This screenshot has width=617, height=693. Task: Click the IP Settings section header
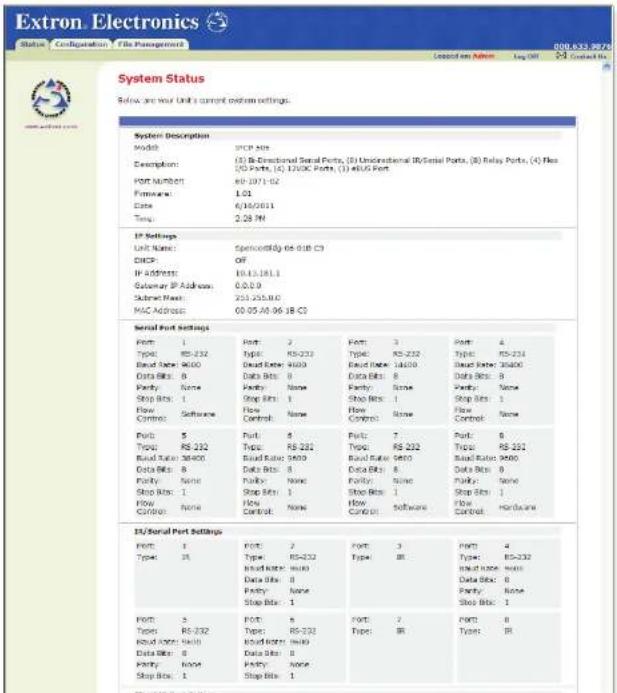155,236
